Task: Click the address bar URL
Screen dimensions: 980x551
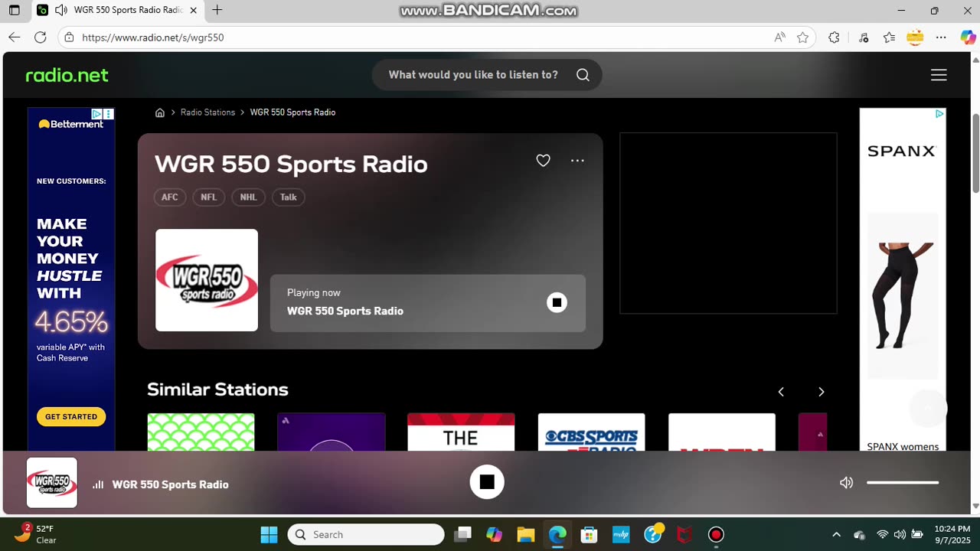Action: pos(152,37)
